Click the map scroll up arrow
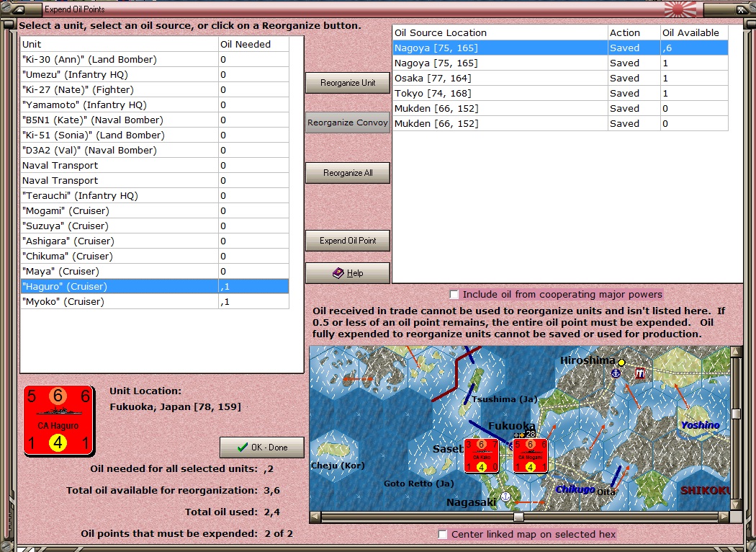 (x=736, y=352)
